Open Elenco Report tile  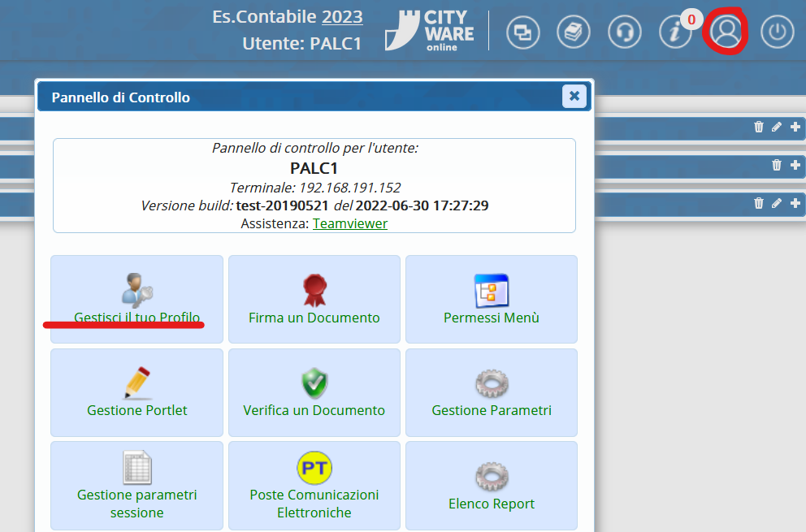492,486
